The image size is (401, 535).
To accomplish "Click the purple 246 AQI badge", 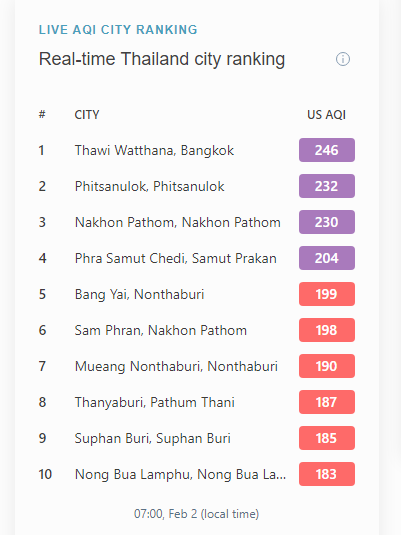I will (x=327, y=150).
